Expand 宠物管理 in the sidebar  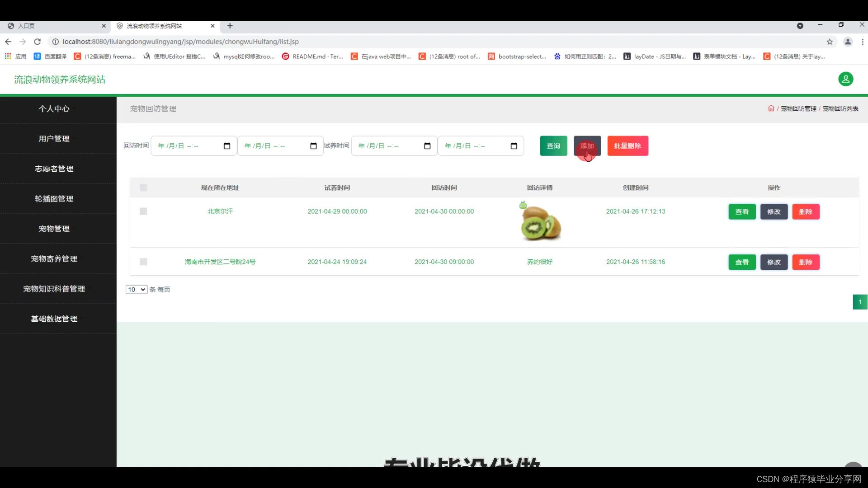(54, 229)
